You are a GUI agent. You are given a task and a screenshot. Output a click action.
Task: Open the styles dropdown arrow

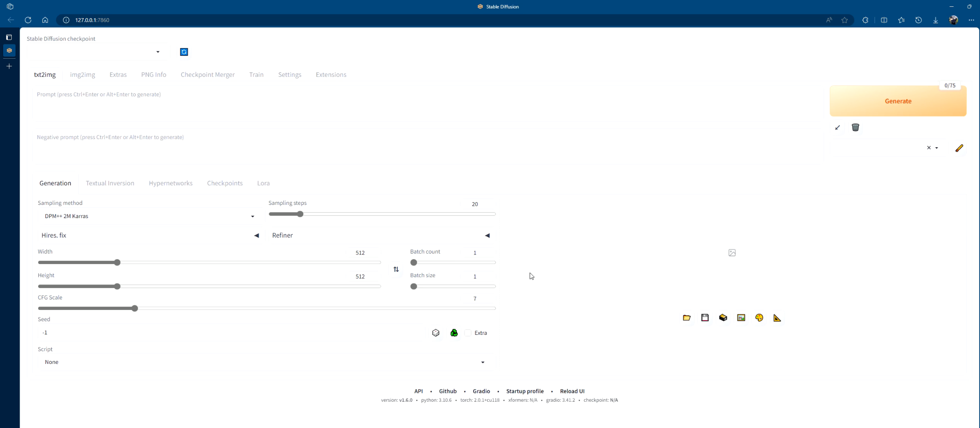point(937,148)
